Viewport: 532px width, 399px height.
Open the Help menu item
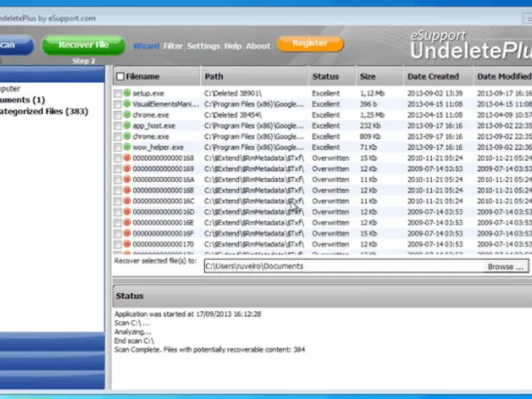[233, 46]
